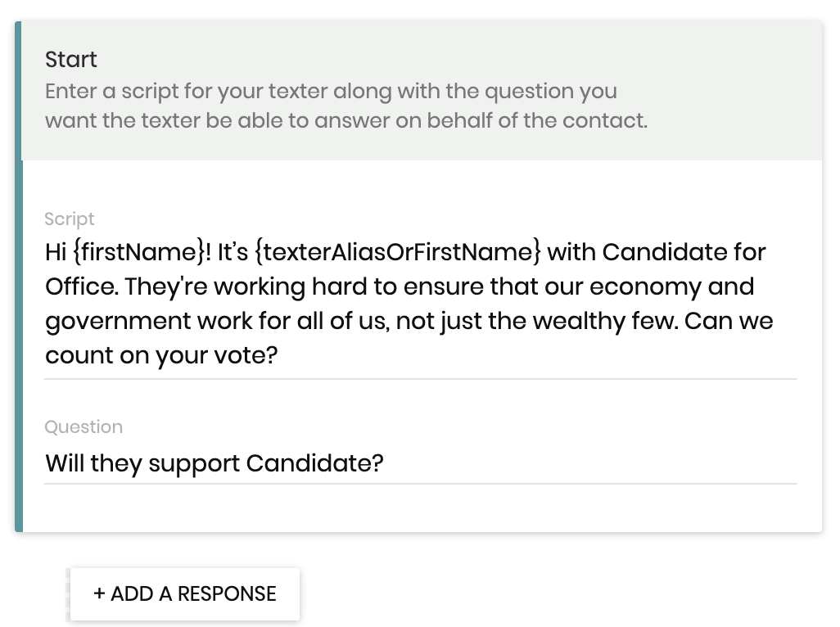Click the Add a Response button
840x627 pixels.
point(185,593)
